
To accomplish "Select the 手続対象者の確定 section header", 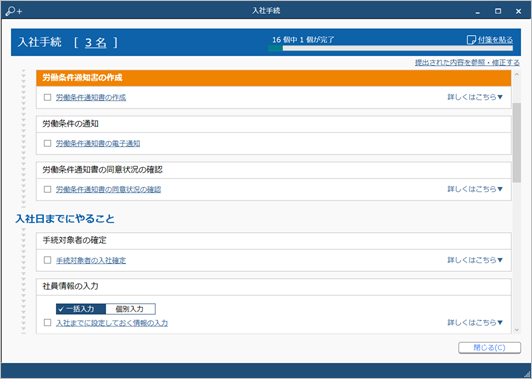I will click(273, 241).
